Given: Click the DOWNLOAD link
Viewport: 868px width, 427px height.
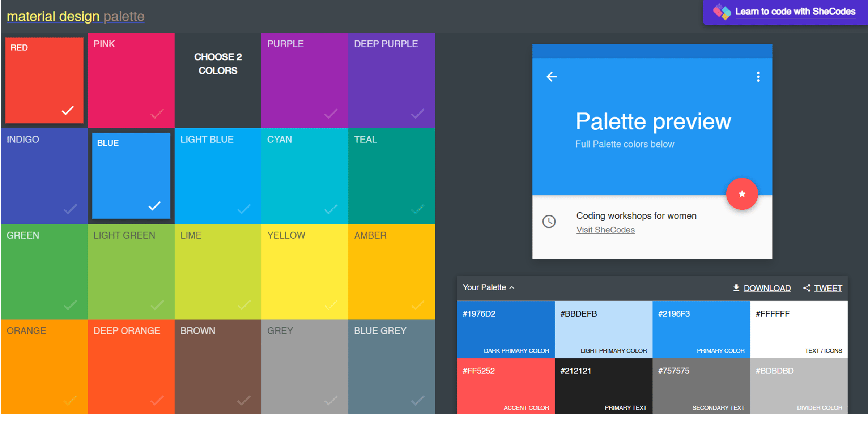Looking at the screenshot, I should [767, 288].
